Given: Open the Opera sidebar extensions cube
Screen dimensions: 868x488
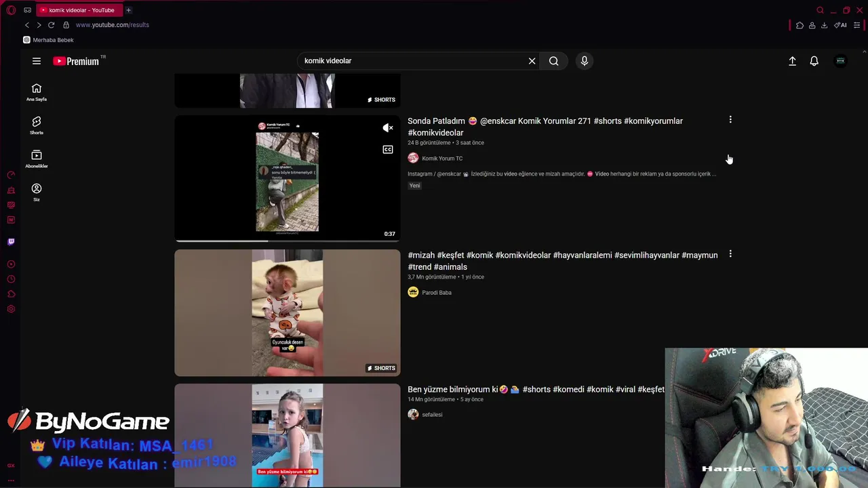Looking at the screenshot, I should pyautogui.click(x=11, y=294).
